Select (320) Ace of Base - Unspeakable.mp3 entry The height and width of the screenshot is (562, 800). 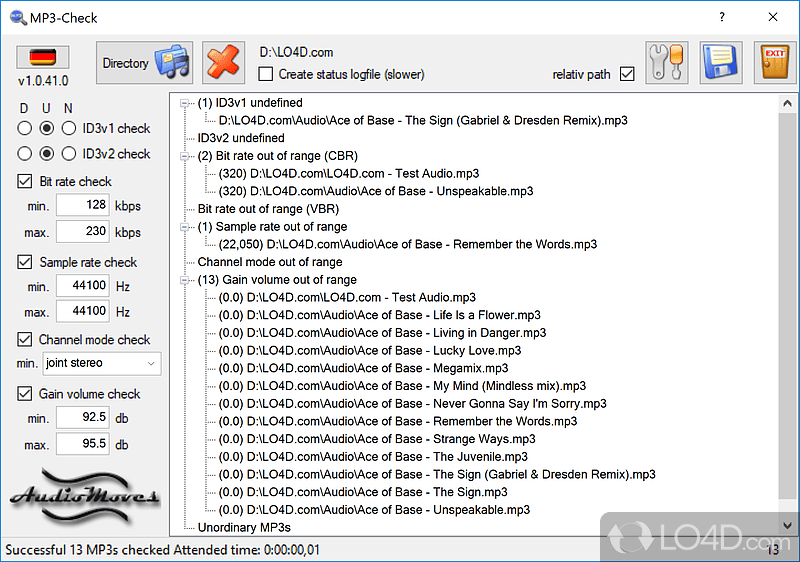(x=376, y=191)
